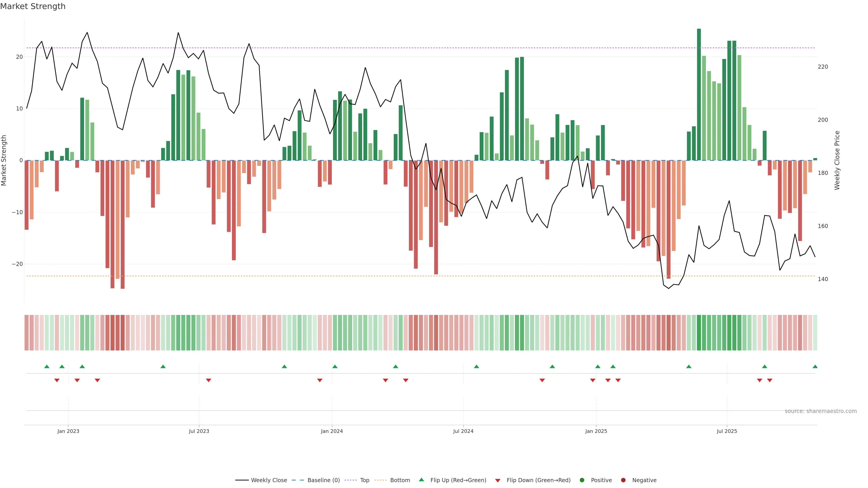The image size is (868, 488).
Task: Click the green Positive circle legend icon
Action: point(582,480)
